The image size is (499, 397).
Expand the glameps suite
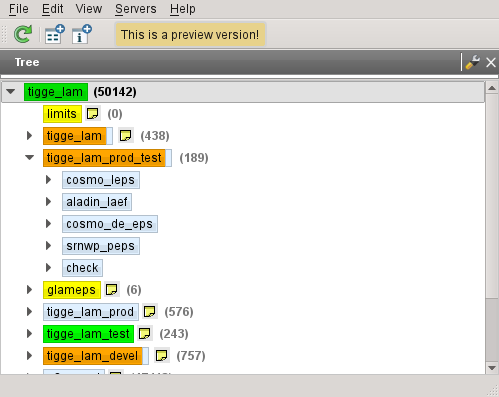tap(29, 290)
